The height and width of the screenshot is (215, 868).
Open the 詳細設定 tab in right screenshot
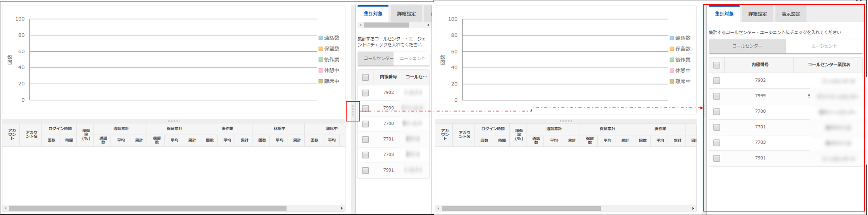[758, 14]
